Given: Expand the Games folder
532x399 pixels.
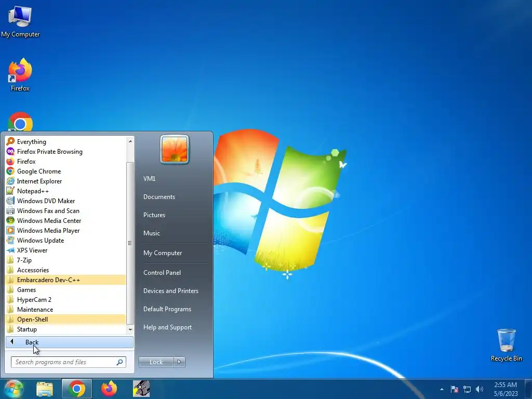Looking at the screenshot, I should click(65, 289).
